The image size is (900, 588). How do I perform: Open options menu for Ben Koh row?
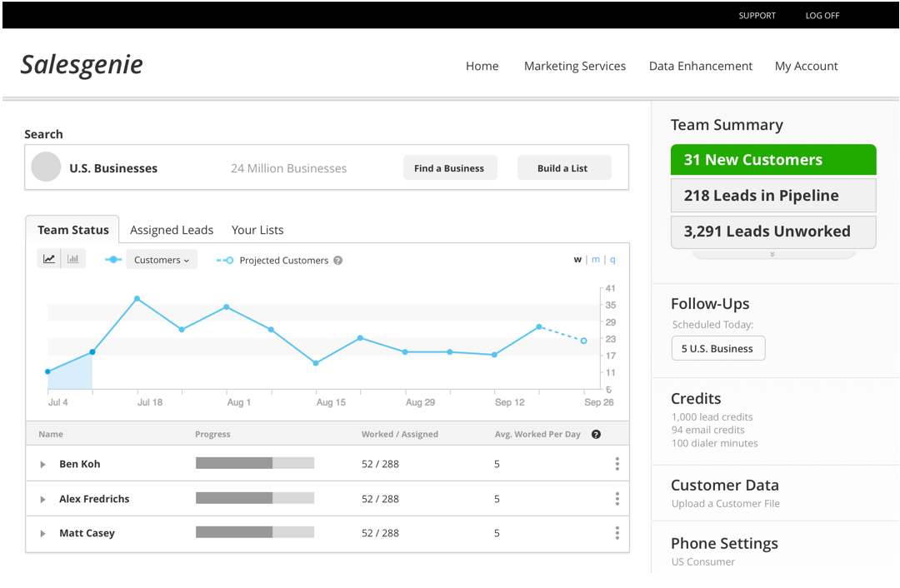coord(617,464)
